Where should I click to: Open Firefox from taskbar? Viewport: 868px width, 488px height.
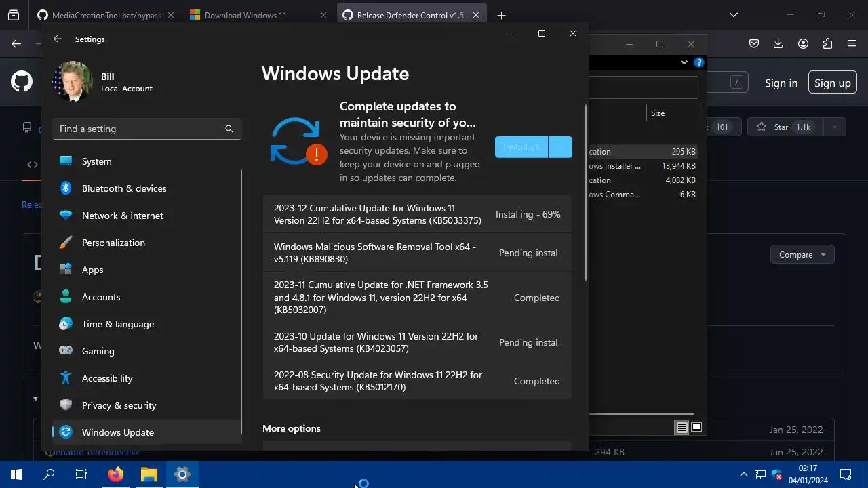pyautogui.click(x=116, y=474)
